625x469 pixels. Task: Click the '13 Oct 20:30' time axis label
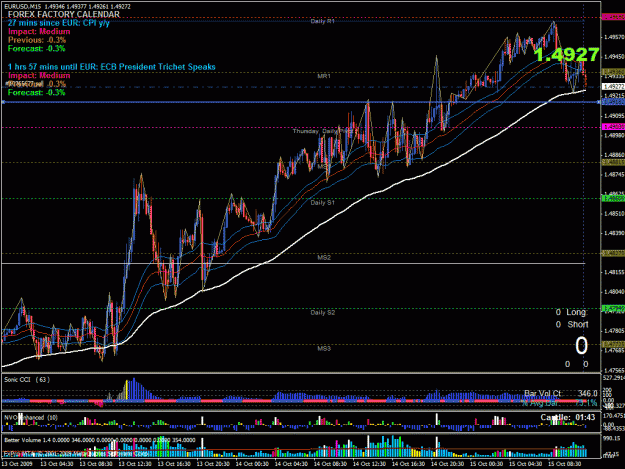(213, 464)
